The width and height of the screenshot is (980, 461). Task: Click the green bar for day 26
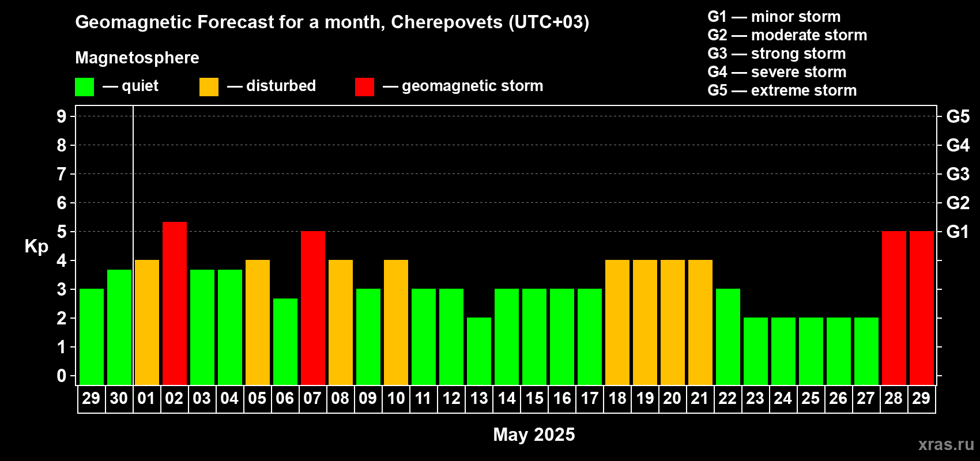(839, 352)
